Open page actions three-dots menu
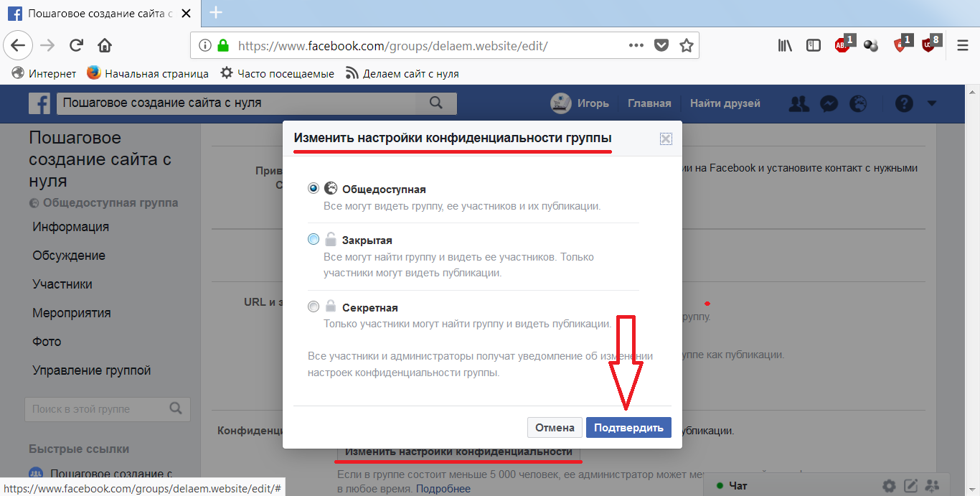Screen dimensions: 980x496 point(636,45)
